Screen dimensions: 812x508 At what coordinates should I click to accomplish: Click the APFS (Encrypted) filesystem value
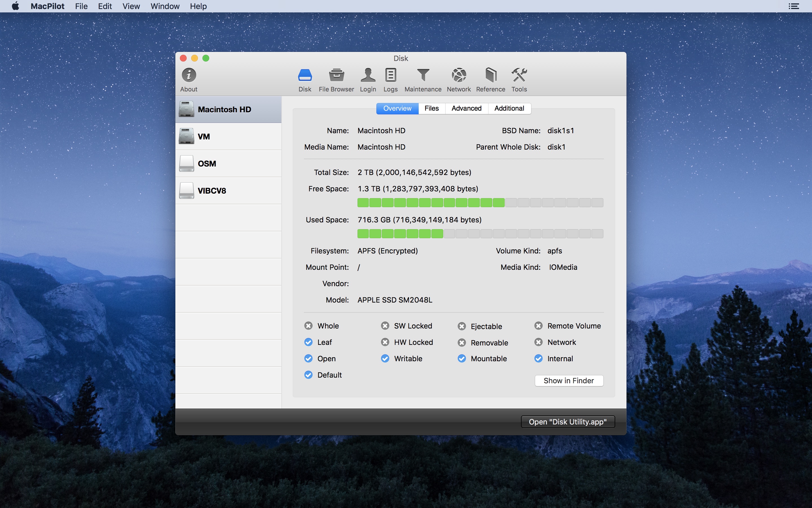[388, 251]
